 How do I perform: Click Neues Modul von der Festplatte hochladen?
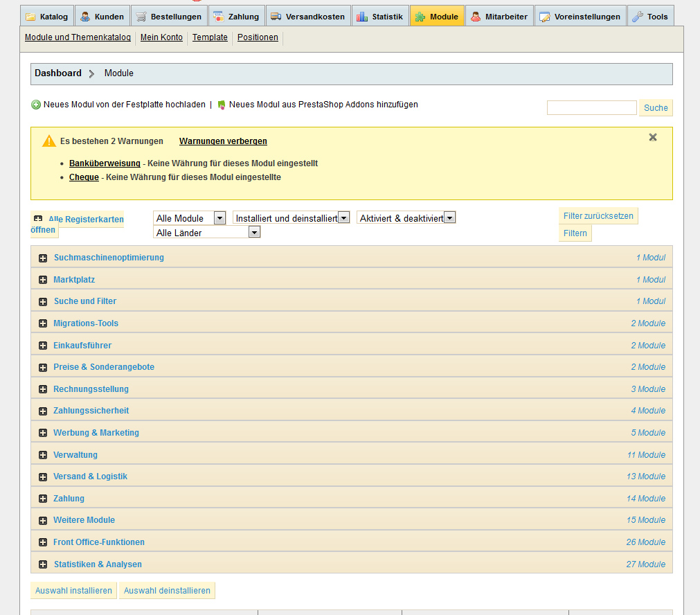click(124, 105)
